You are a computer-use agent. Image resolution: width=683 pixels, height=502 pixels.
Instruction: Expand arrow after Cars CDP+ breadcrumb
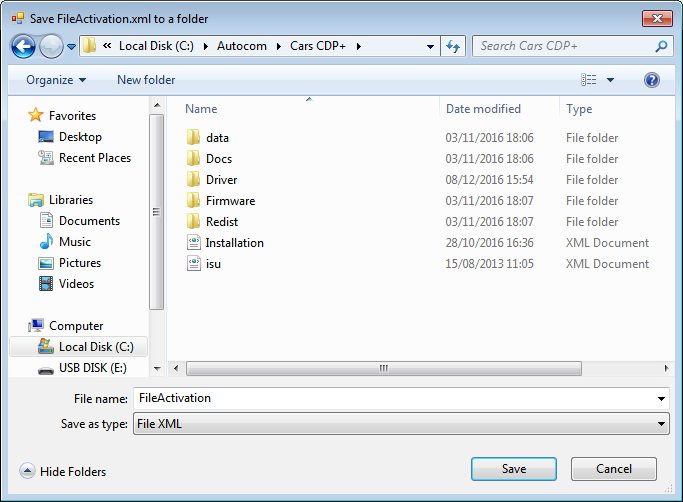pyautogui.click(x=358, y=46)
